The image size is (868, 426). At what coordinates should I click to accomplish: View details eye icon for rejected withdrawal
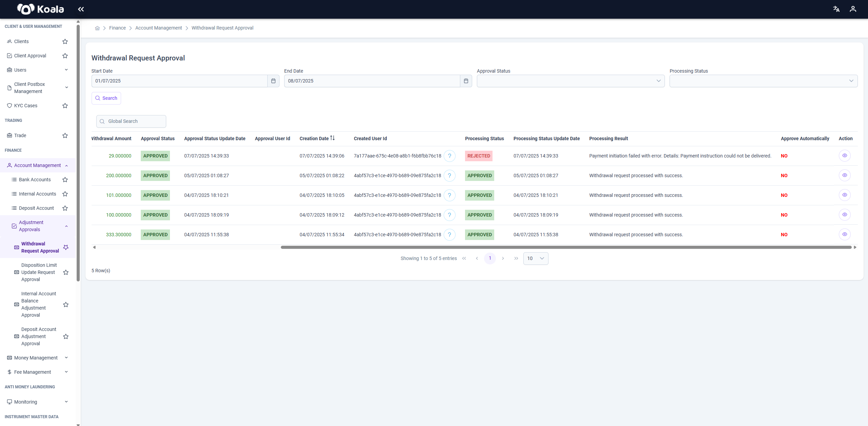click(845, 155)
